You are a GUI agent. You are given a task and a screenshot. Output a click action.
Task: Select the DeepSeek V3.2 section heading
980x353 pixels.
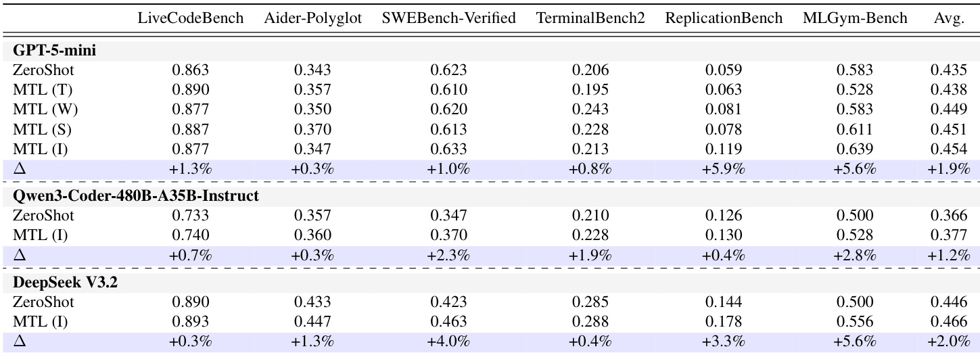pyautogui.click(x=66, y=283)
